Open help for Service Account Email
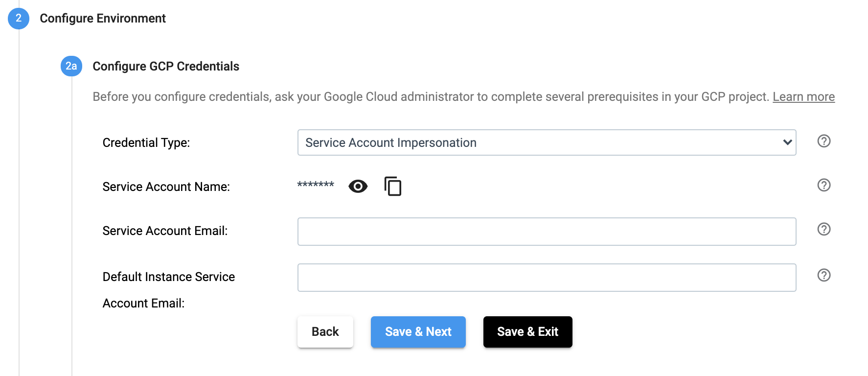 pyautogui.click(x=823, y=229)
